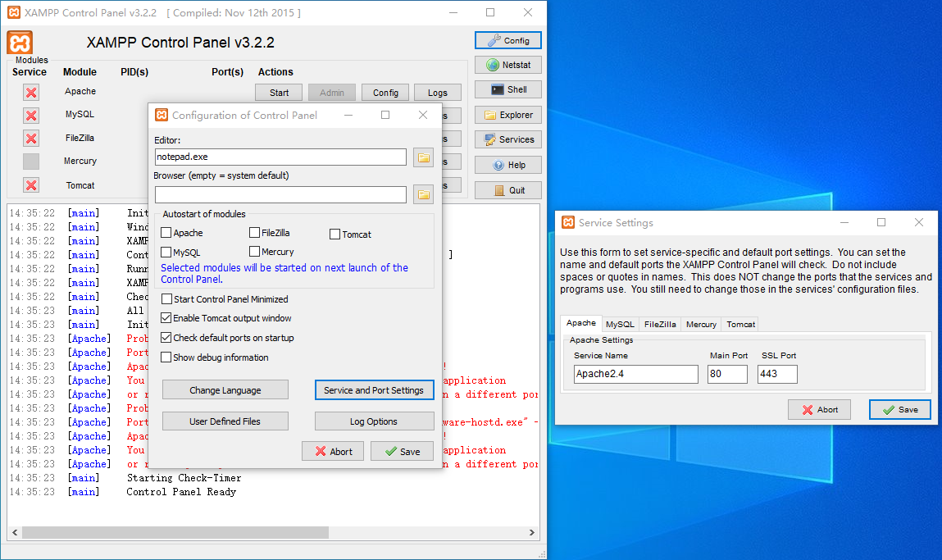Open User Defined Files
This screenshot has width=942, height=560.
(225, 421)
